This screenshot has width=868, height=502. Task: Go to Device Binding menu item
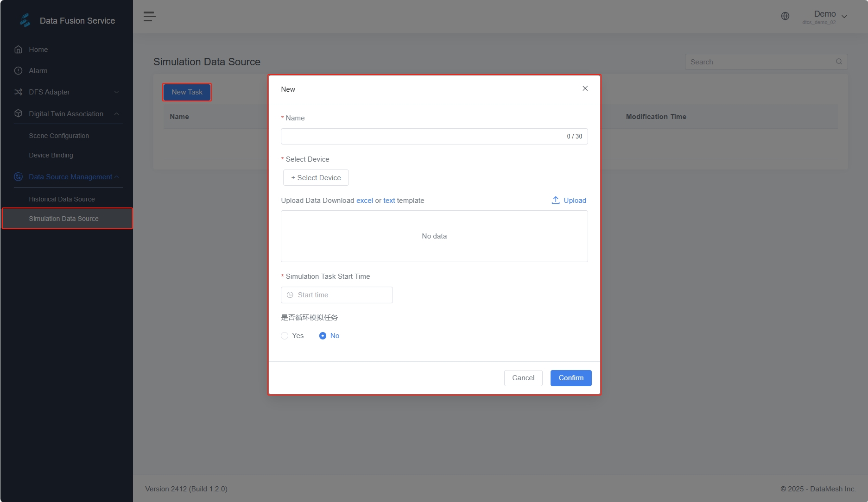click(51, 155)
